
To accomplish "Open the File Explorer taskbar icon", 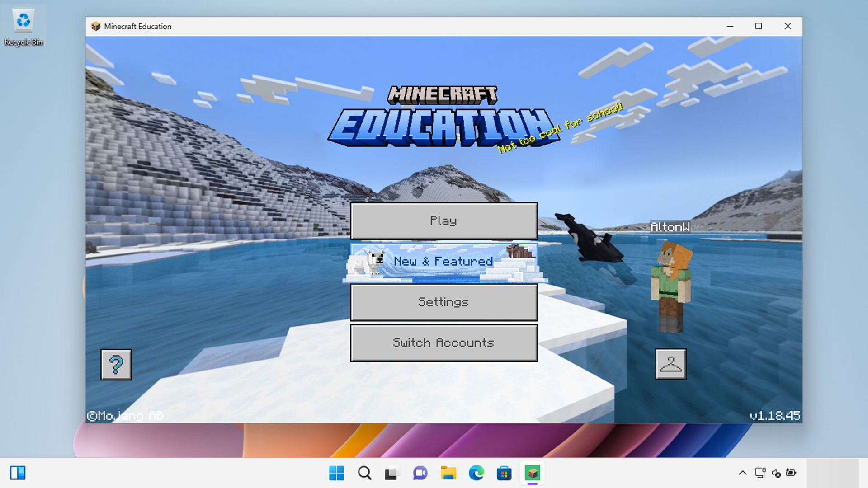I will (x=448, y=473).
